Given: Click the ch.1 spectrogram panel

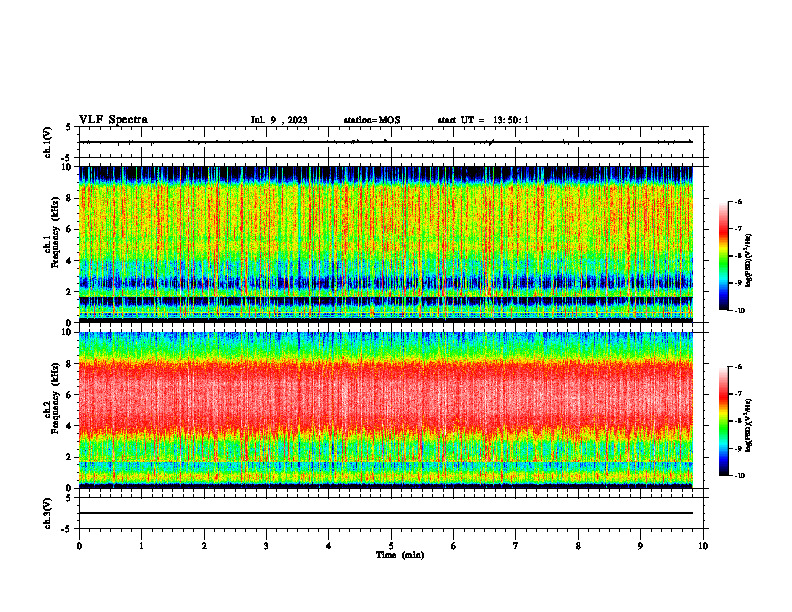Looking at the screenshot, I should coord(386,244).
